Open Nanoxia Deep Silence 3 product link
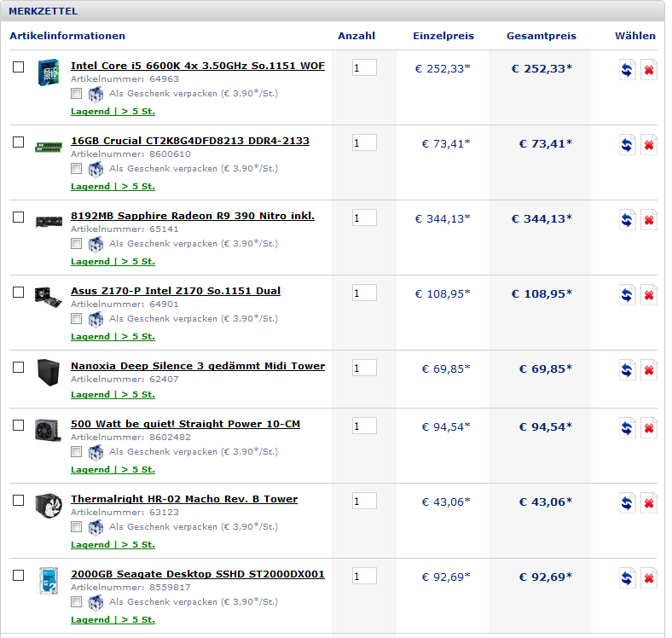Viewport: 672px width, 638px height. 198,366
